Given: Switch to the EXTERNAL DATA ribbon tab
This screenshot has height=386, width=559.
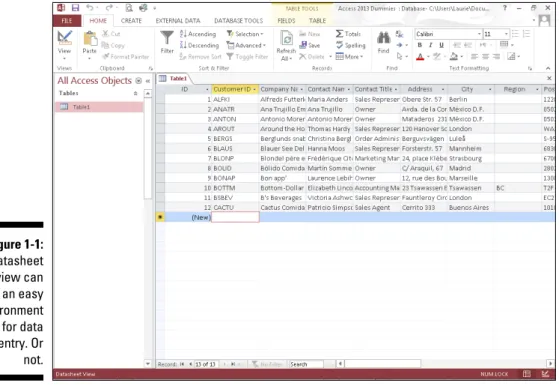Looking at the screenshot, I should 178,21.
